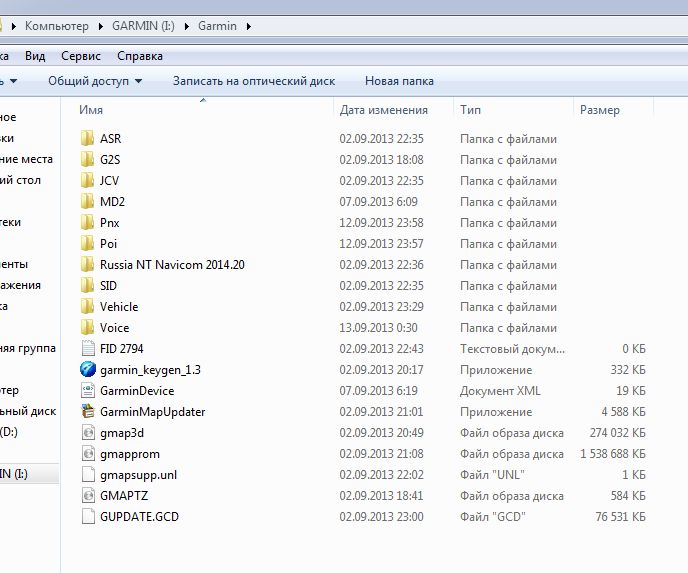This screenshot has height=573, width=688.
Task: Select the selected (I:) drive in sidebar
Action: pos(29,474)
